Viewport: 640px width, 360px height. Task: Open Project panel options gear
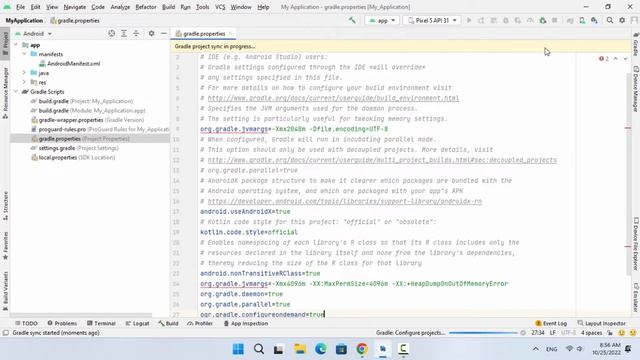click(x=151, y=33)
